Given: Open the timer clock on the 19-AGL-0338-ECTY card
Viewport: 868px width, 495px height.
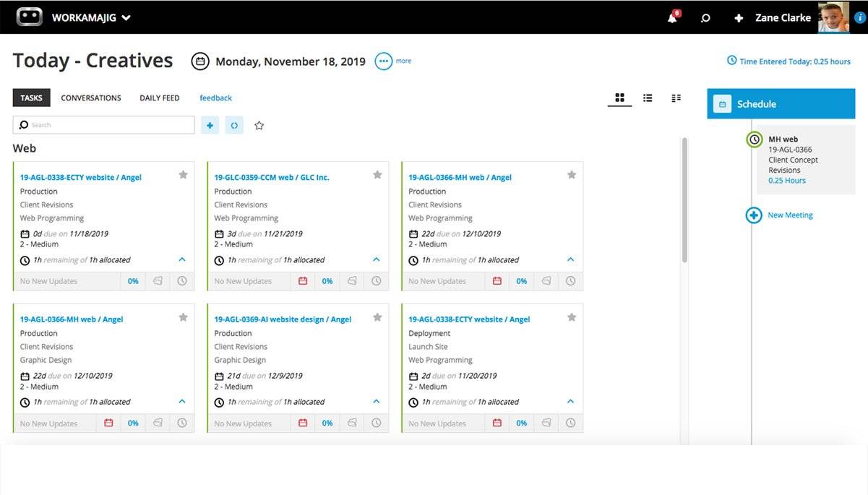Looking at the screenshot, I should pos(183,281).
